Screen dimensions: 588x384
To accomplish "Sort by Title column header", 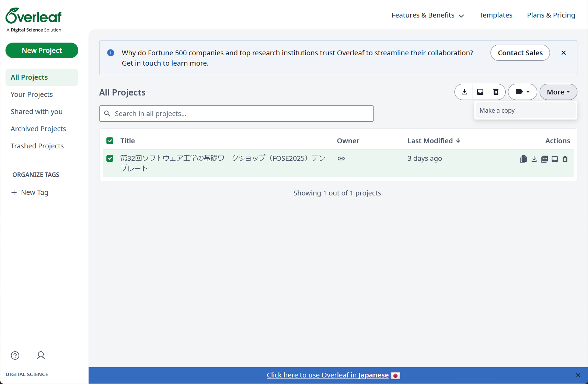I will point(128,141).
